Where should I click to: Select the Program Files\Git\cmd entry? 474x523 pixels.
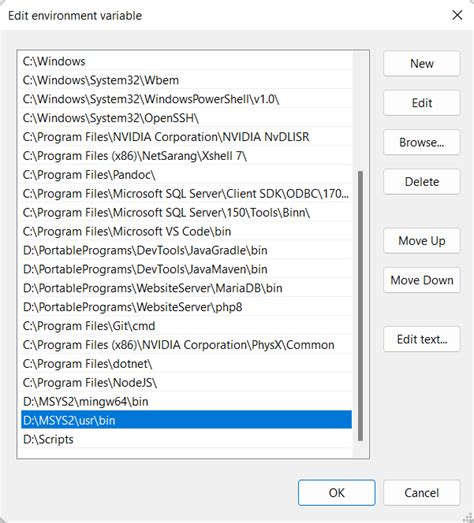(x=186, y=326)
